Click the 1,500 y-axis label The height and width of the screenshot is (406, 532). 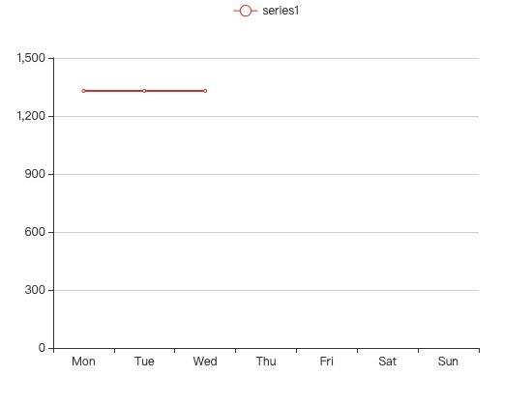click(31, 58)
